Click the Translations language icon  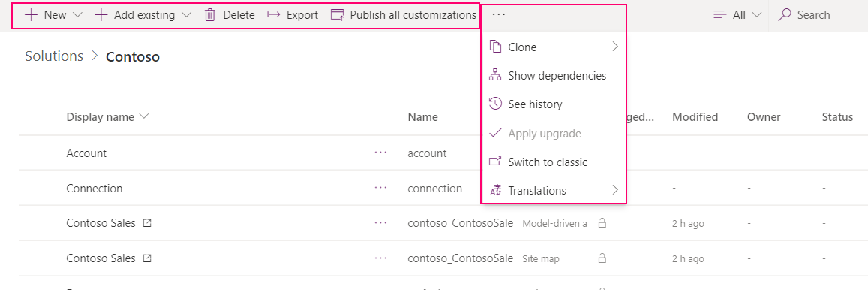[495, 190]
